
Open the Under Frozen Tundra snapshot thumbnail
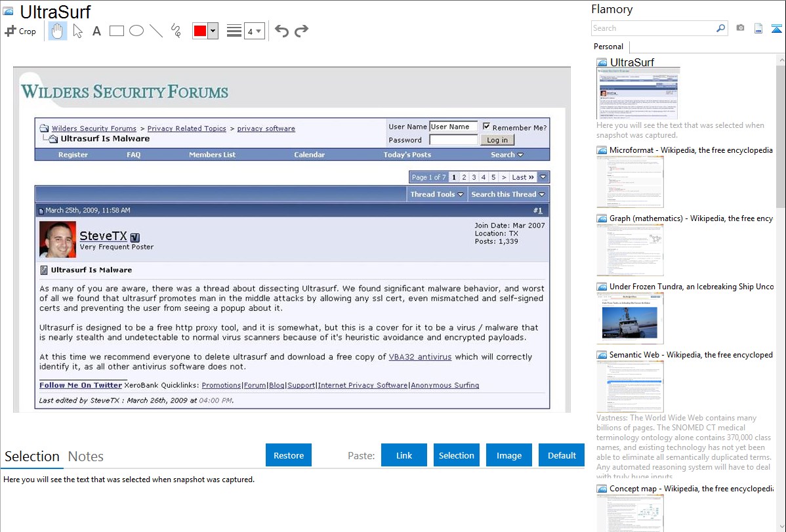[x=630, y=318]
